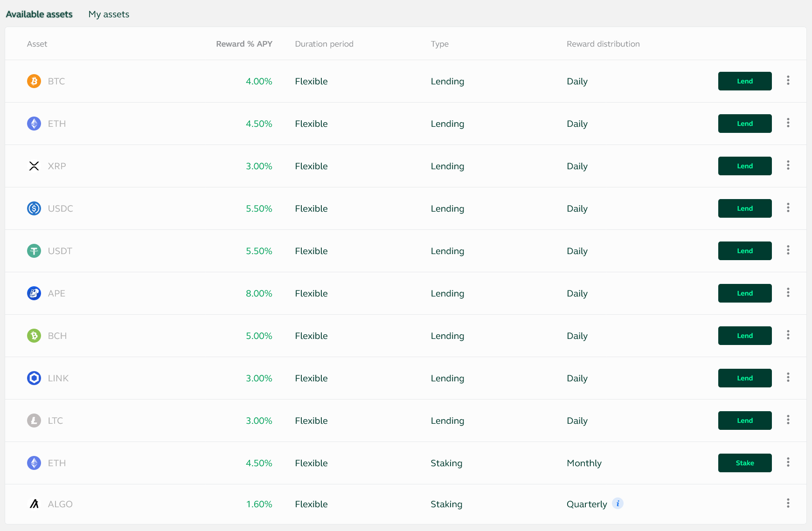Image resolution: width=812 pixels, height=531 pixels.
Task: Click the Lend button for BCH
Action: (745, 336)
